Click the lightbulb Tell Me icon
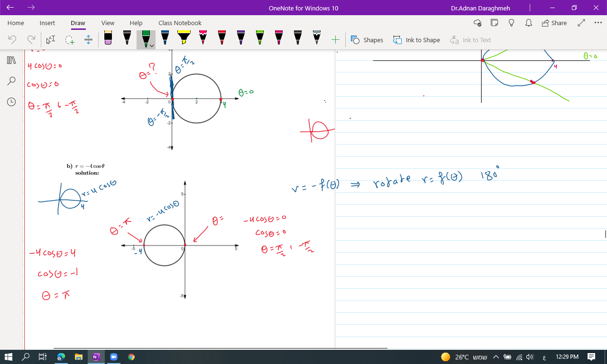This screenshot has width=607, height=364. pos(511,23)
